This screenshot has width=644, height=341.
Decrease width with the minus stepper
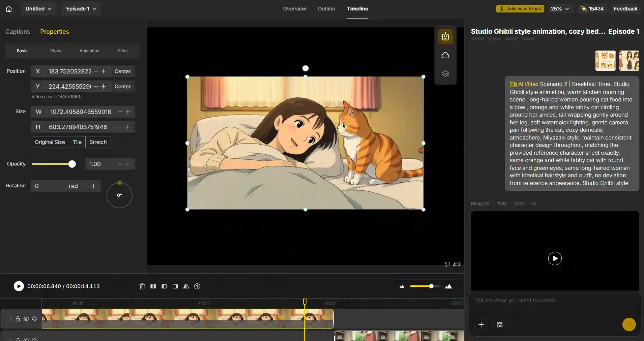(120, 112)
